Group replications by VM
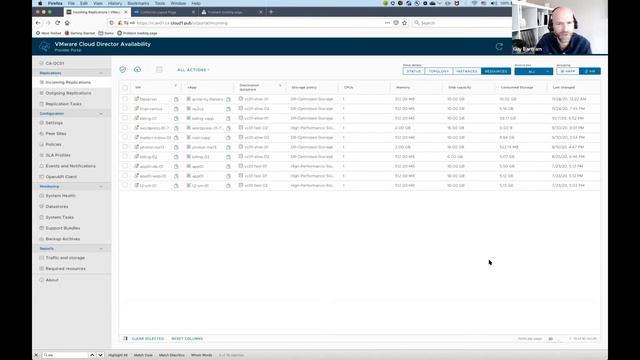 [590, 71]
